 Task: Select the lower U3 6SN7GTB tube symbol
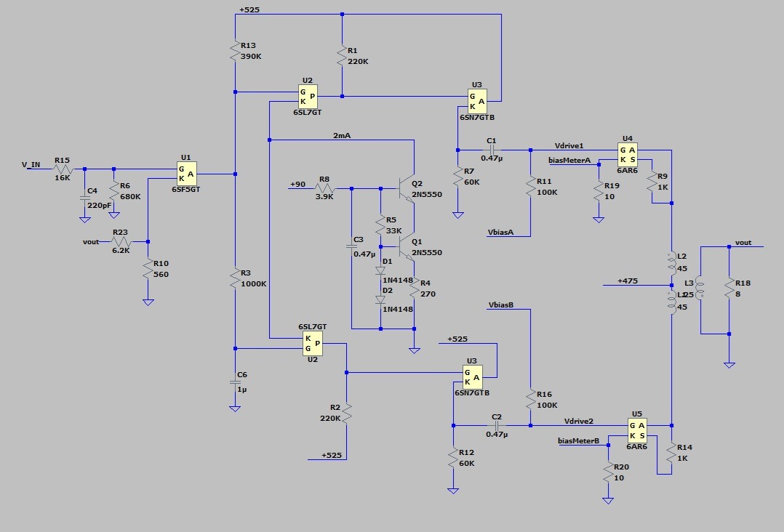(x=472, y=378)
